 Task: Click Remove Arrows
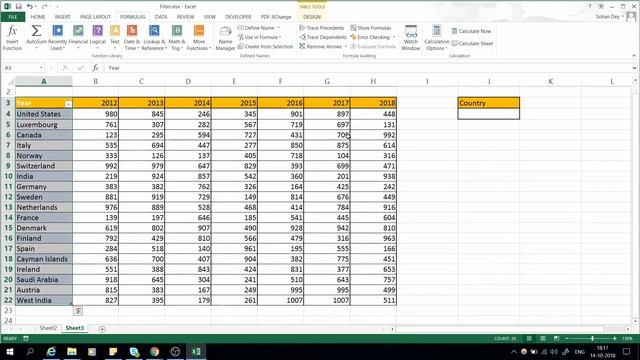321,47
